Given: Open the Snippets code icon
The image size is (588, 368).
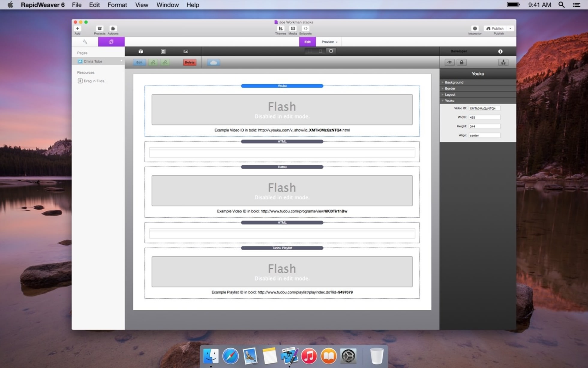Looking at the screenshot, I should (x=305, y=29).
